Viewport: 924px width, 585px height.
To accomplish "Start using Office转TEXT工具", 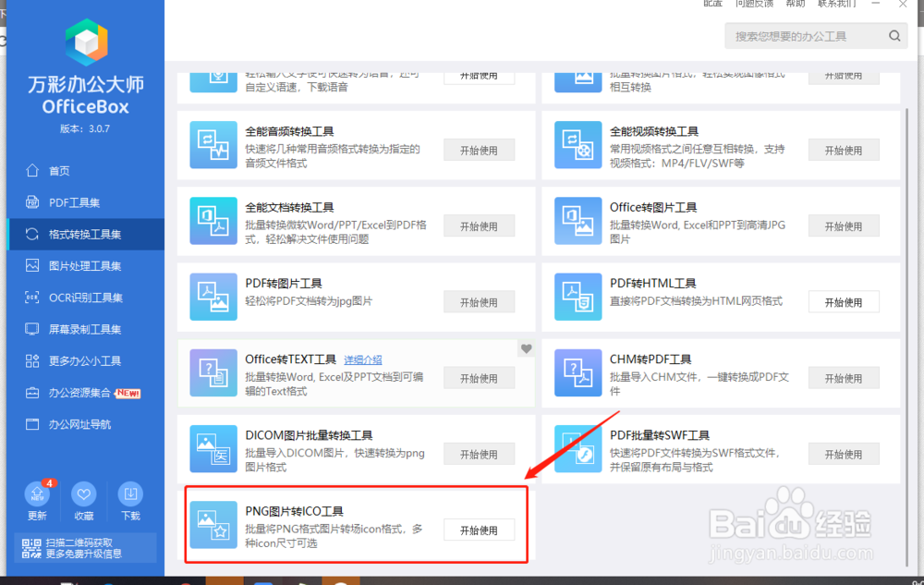I will tap(479, 378).
